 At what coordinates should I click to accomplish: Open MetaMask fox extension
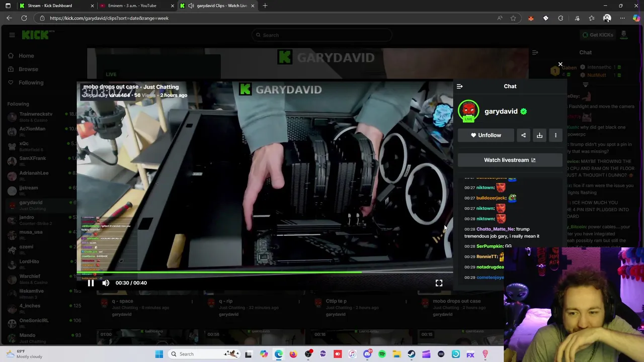531,18
